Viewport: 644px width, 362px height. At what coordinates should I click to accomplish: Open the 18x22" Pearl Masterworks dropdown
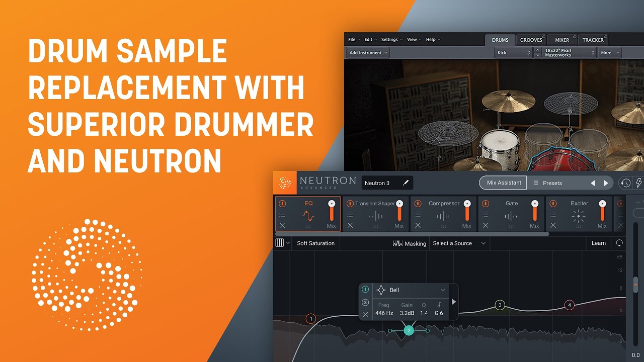pyautogui.click(x=570, y=53)
